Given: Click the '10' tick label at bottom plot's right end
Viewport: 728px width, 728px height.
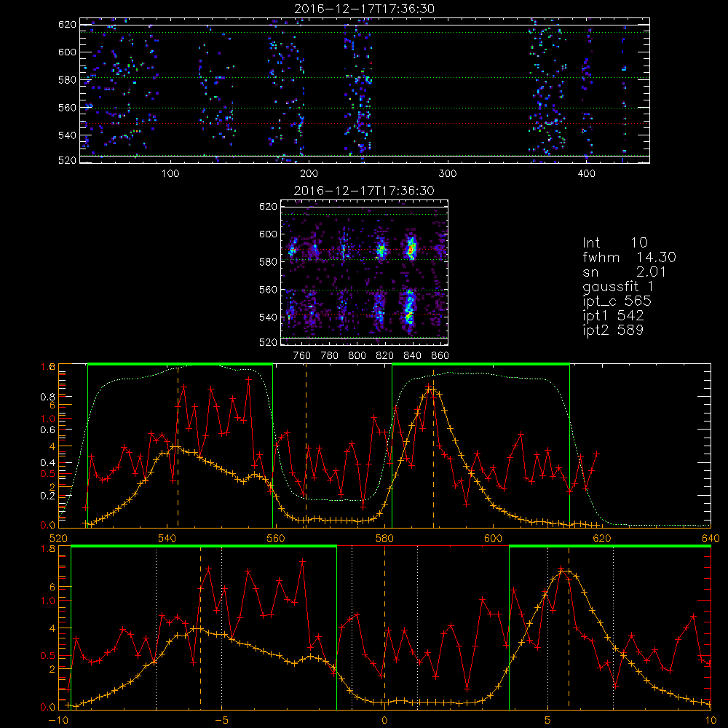Looking at the screenshot, I should pos(711,720).
